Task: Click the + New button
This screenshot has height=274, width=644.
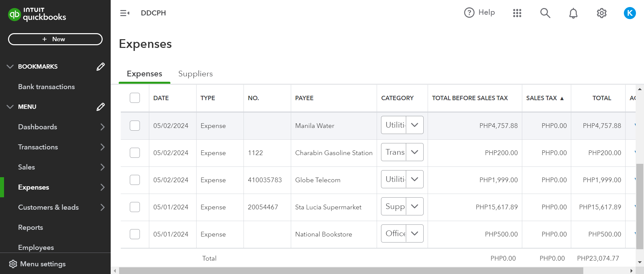Action: [55, 39]
